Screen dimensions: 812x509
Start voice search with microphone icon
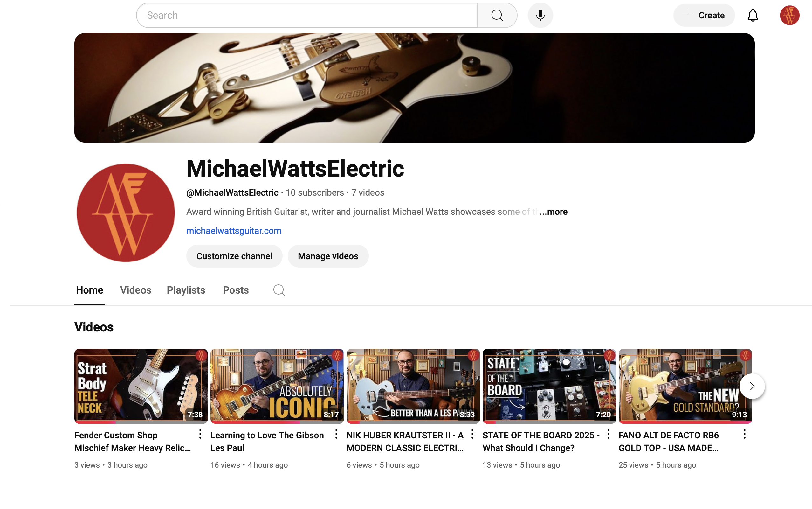tap(540, 15)
